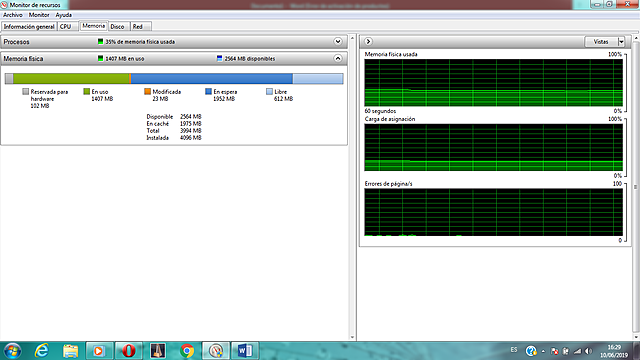Click right pane scrollbar up arrow

[636, 38]
